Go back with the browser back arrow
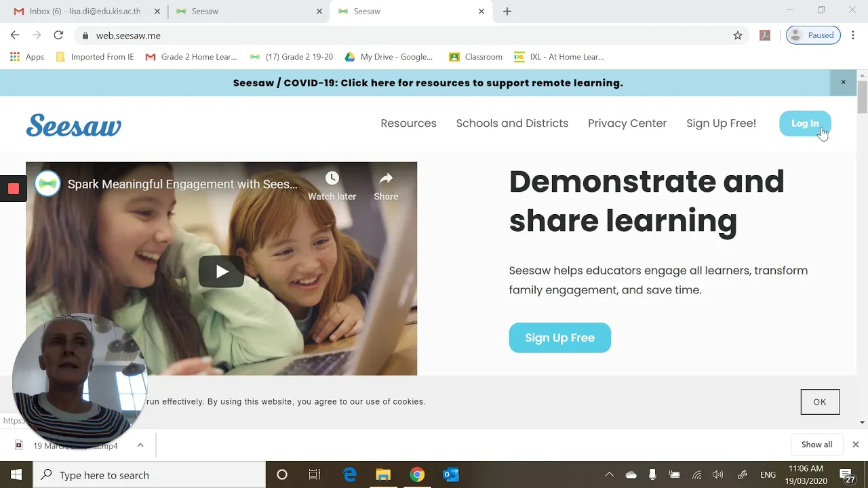 coord(15,35)
